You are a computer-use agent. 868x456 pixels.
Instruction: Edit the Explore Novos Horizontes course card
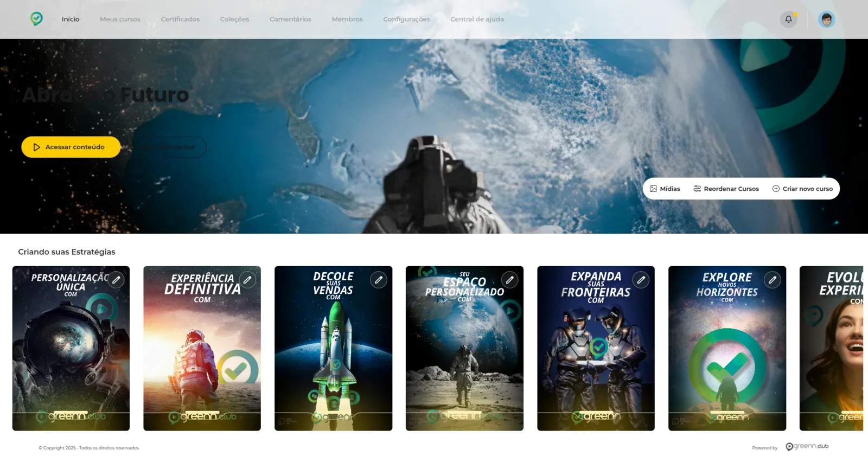[x=773, y=280]
